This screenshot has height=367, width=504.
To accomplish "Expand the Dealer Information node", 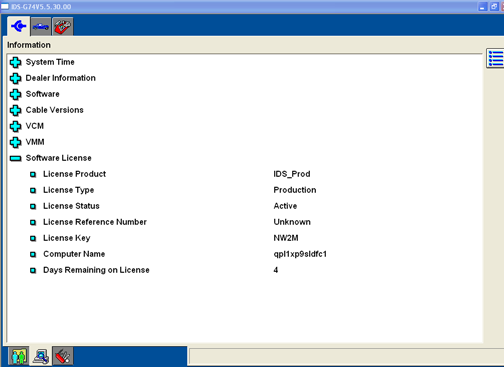I will 15,78.
